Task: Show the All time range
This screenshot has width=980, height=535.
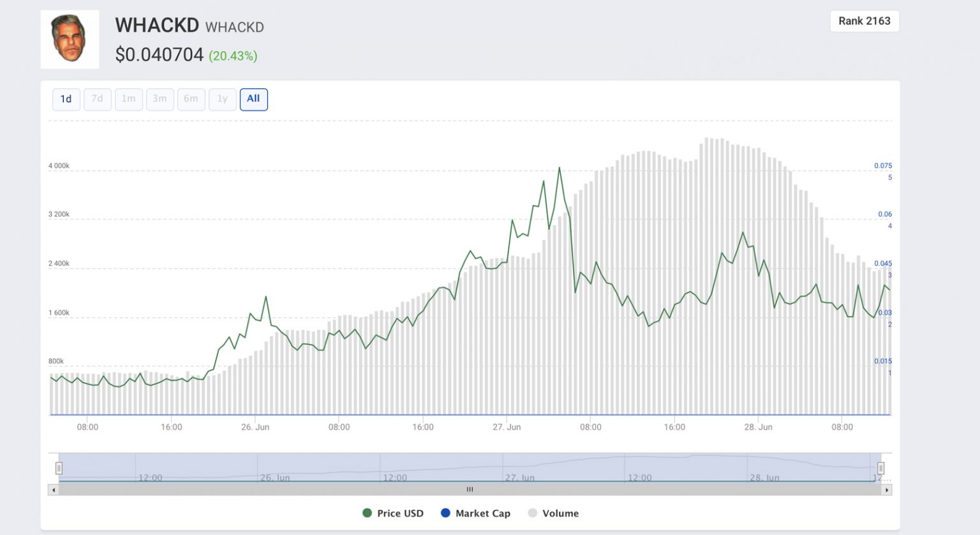Action: (x=253, y=99)
